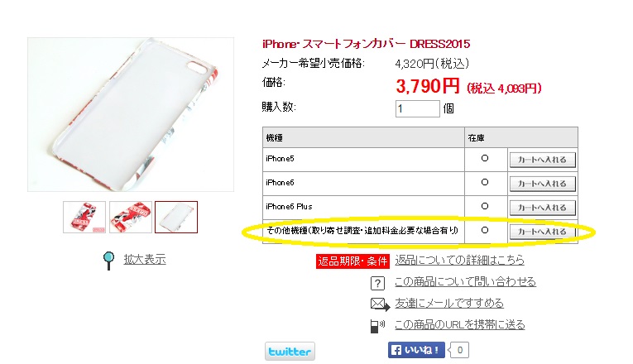Select the first red case thumbnail
The image size is (633, 364).
coord(84,217)
